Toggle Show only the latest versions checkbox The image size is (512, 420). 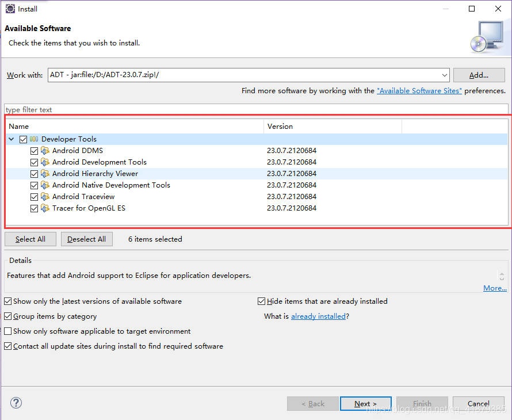click(x=8, y=301)
